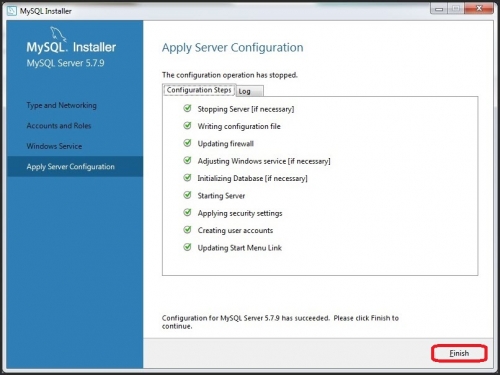The width and height of the screenshot is (500, 375).
Task: Go to the Accounts and Roles step
Action: (x=59, y=126)
